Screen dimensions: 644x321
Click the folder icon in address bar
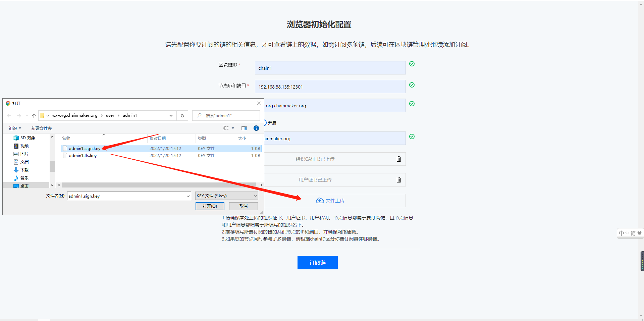point(42,115)
